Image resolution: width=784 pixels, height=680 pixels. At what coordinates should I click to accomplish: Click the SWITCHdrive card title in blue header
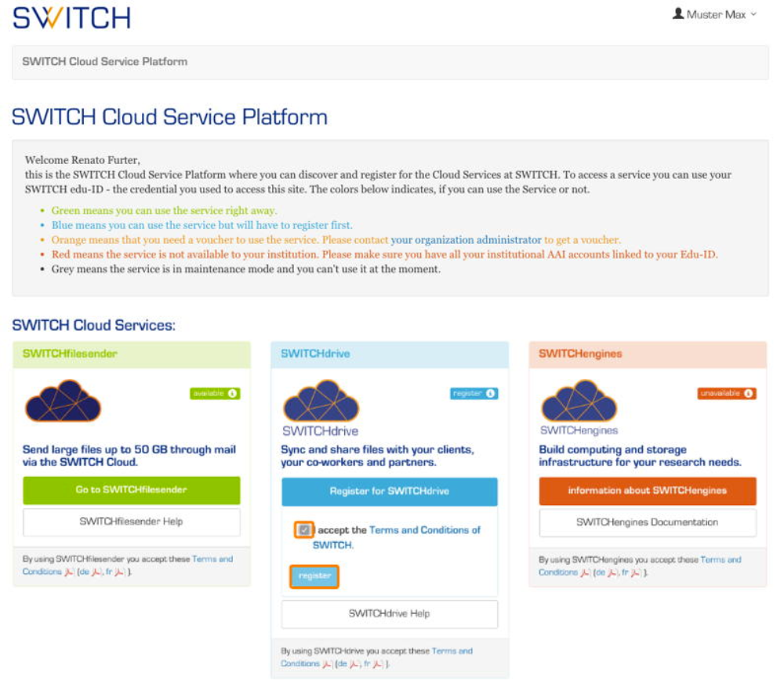[x=315, y=354]
